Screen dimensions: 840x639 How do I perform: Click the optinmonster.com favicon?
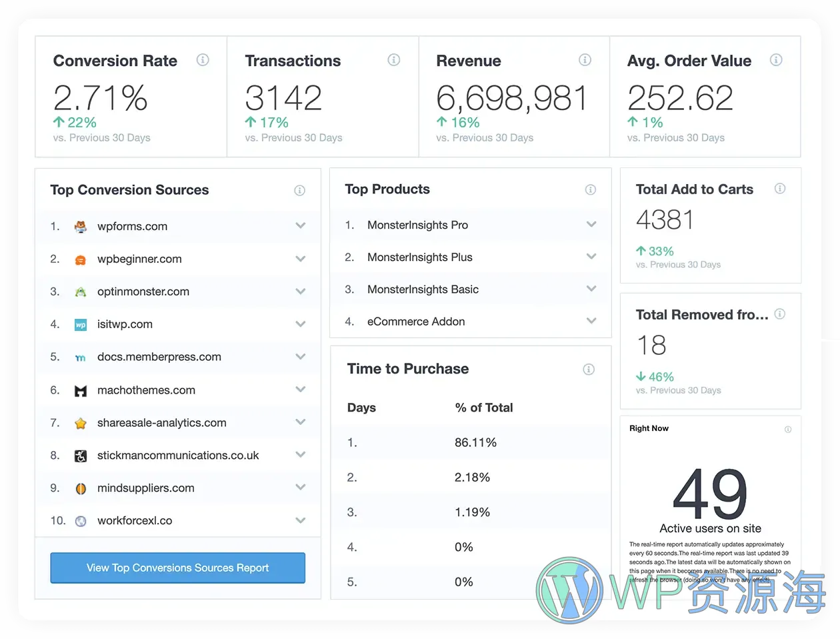81,292
